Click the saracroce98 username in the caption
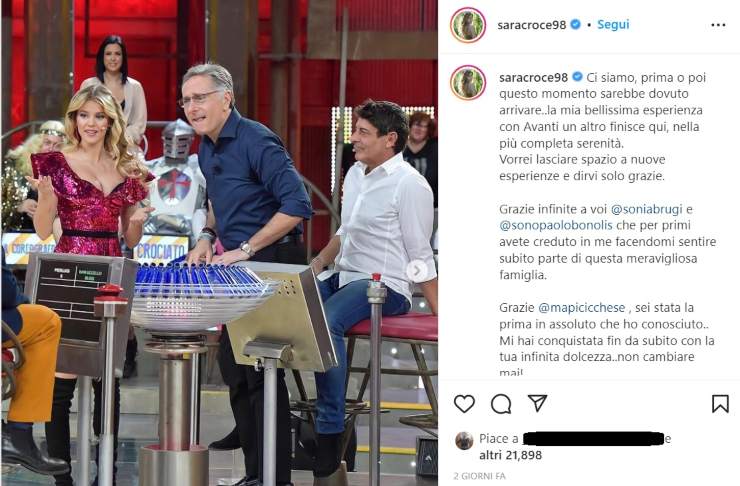 533,77
